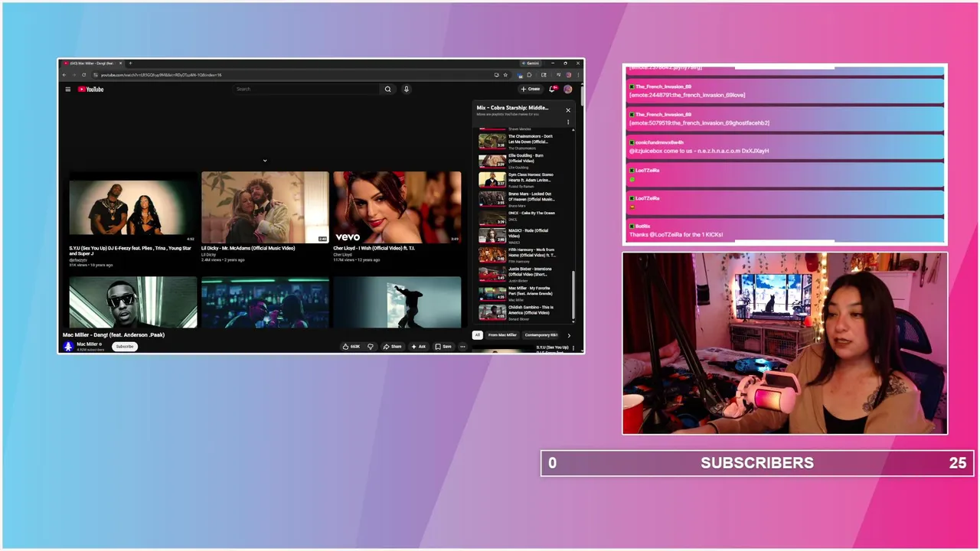Collapse end-screen suggestions with chevron
980x551 pixels.
265,161
